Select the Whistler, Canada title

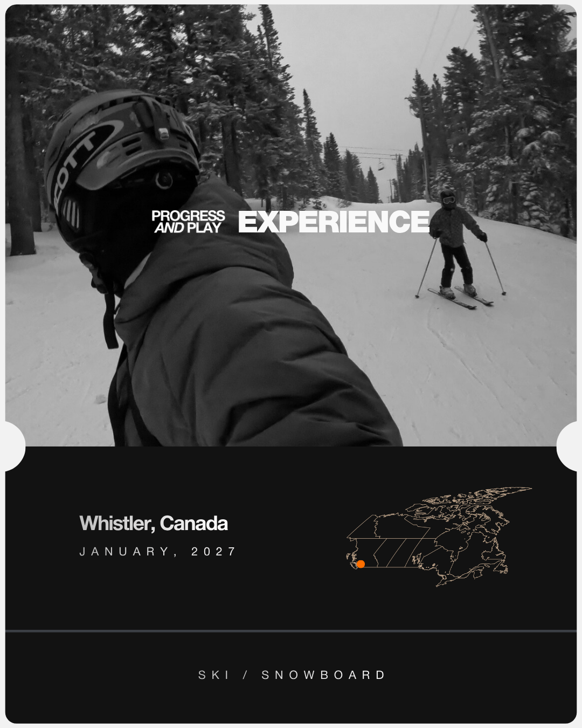tap(154, 523)
